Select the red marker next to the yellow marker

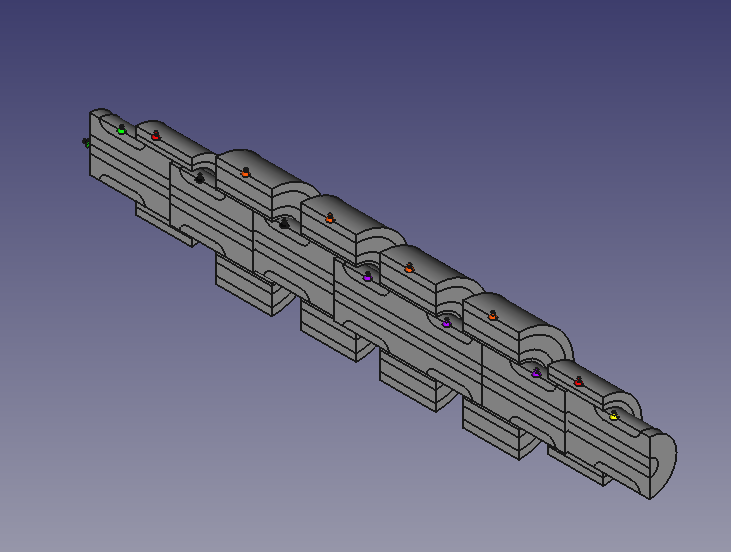579,381
